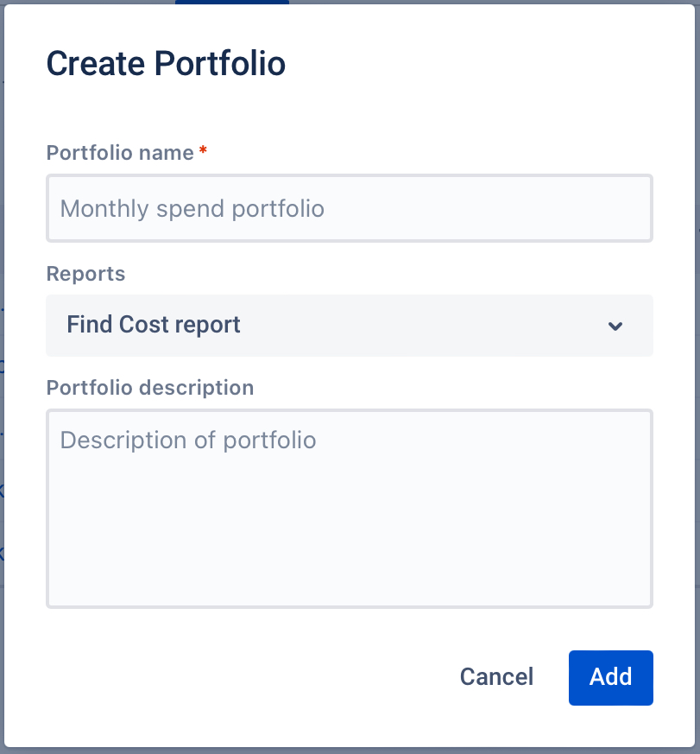Click the red required asterisk marker
The image size is (700, 754).
click(203, 151)
